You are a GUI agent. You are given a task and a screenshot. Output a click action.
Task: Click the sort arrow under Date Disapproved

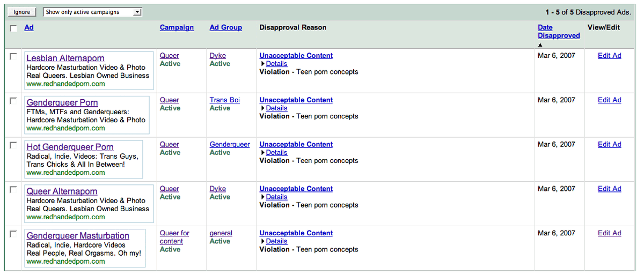540,45
